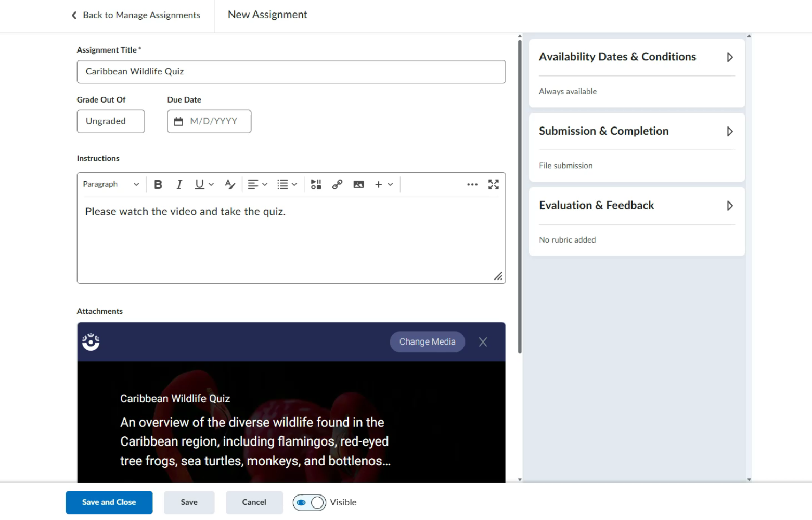
Task: Click the plus insert other icon
Action: (379, 184)
